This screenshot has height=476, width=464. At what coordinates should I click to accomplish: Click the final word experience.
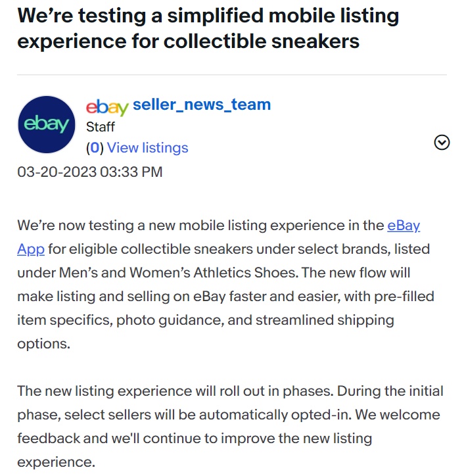coord(56,462)
